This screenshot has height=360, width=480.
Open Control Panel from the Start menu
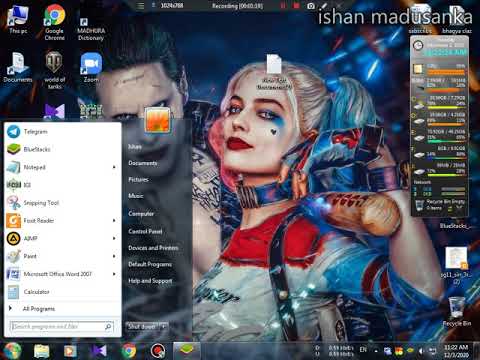[x=145, y=231]
